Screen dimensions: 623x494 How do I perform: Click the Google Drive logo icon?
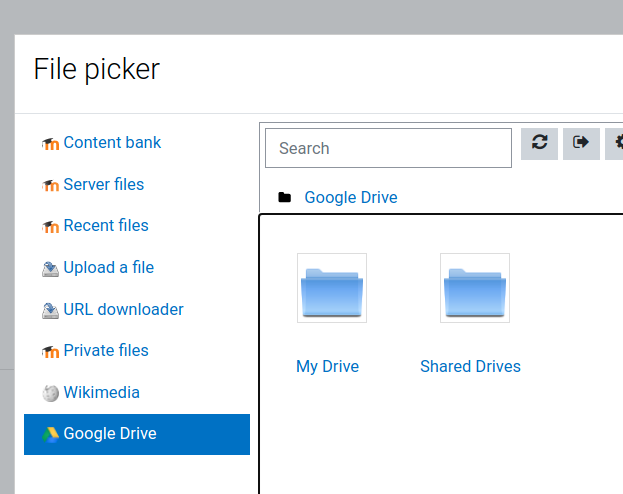pyautogui.click(x=50, y=434)
